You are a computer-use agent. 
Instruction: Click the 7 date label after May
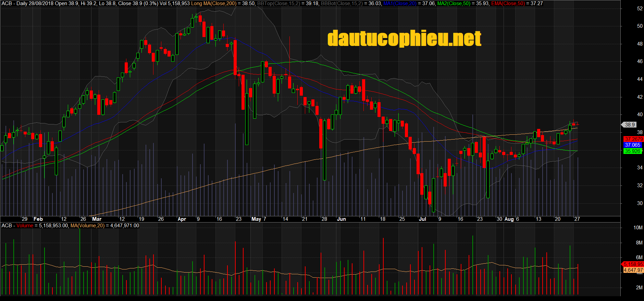click(x=264, y=219)
